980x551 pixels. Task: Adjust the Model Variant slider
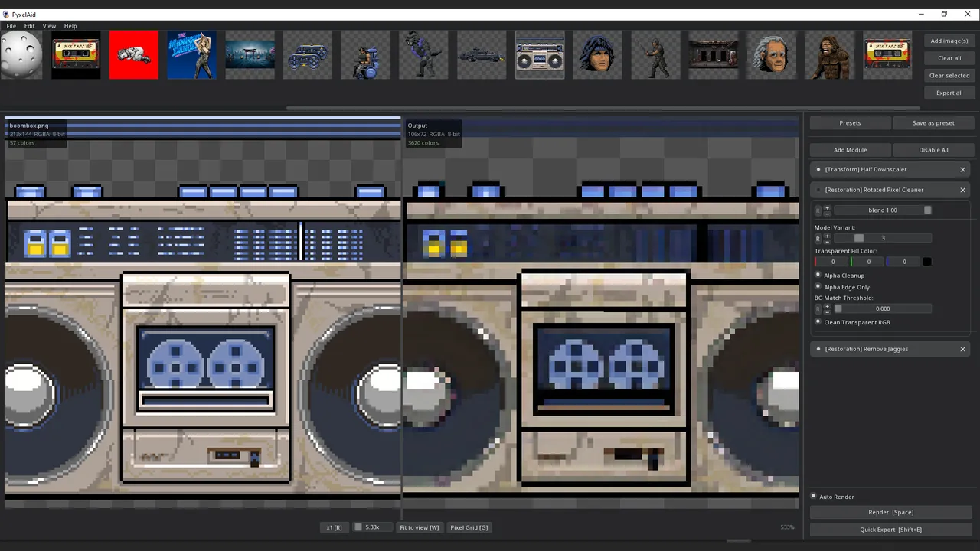point(883,239)
